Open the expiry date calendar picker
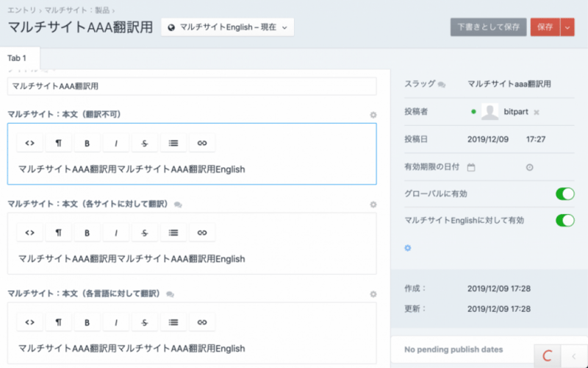Viewport: 588px width, 368px height. click(x=471, y=167)
